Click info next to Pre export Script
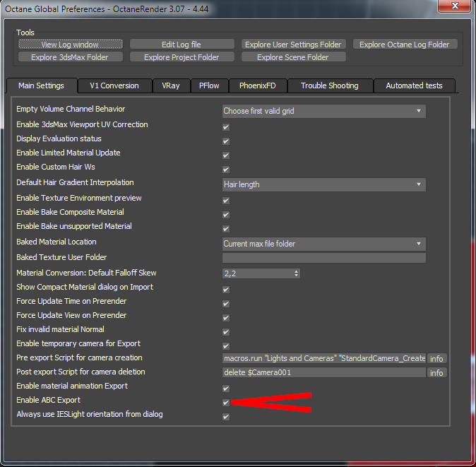Viewport: 476px width, 467px height. pos(436,359)
